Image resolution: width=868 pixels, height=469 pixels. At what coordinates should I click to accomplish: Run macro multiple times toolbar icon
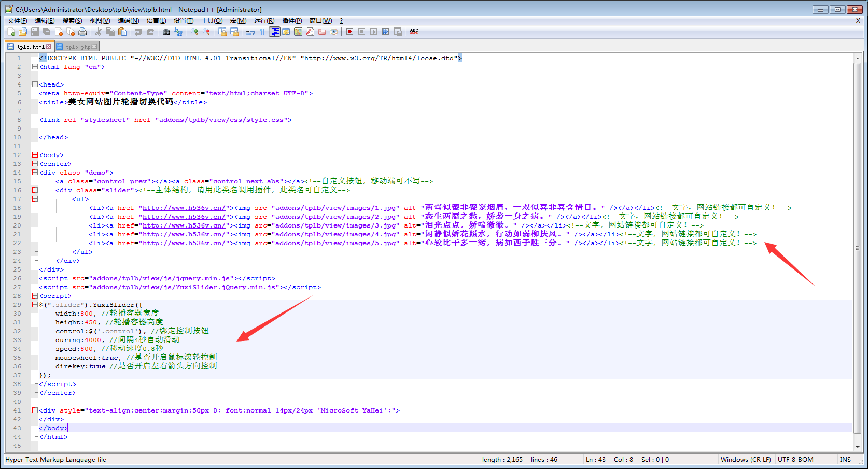(x=385, y=32)
